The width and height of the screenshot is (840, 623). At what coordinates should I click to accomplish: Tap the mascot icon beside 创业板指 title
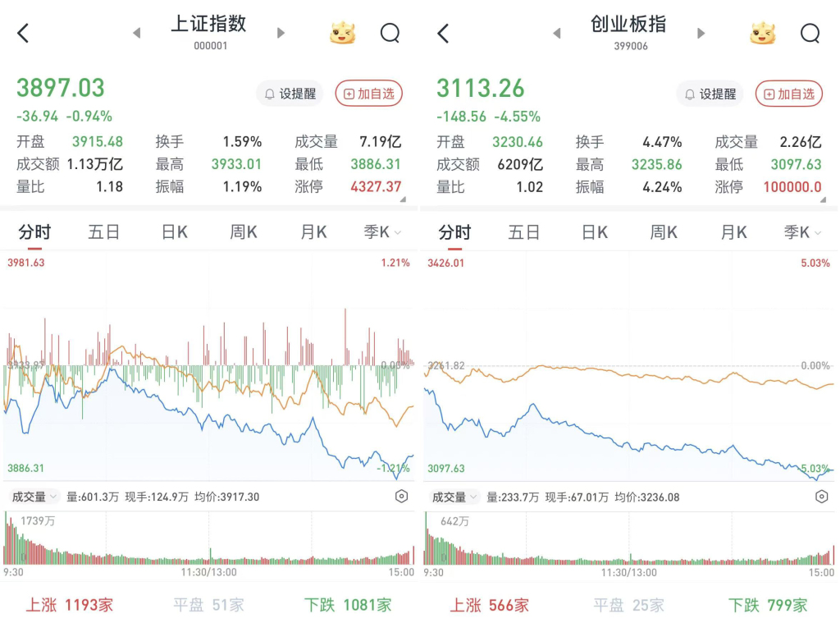[762, 34]
